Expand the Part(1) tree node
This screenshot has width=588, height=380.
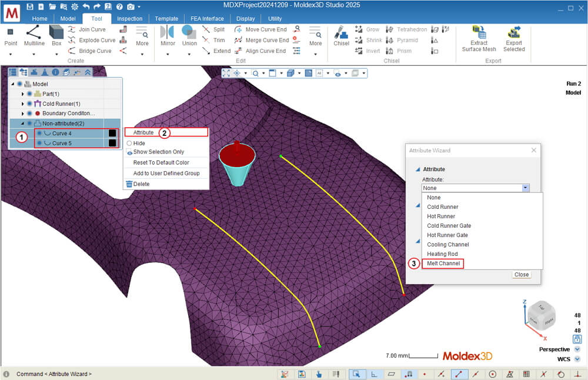pos(22,94)
